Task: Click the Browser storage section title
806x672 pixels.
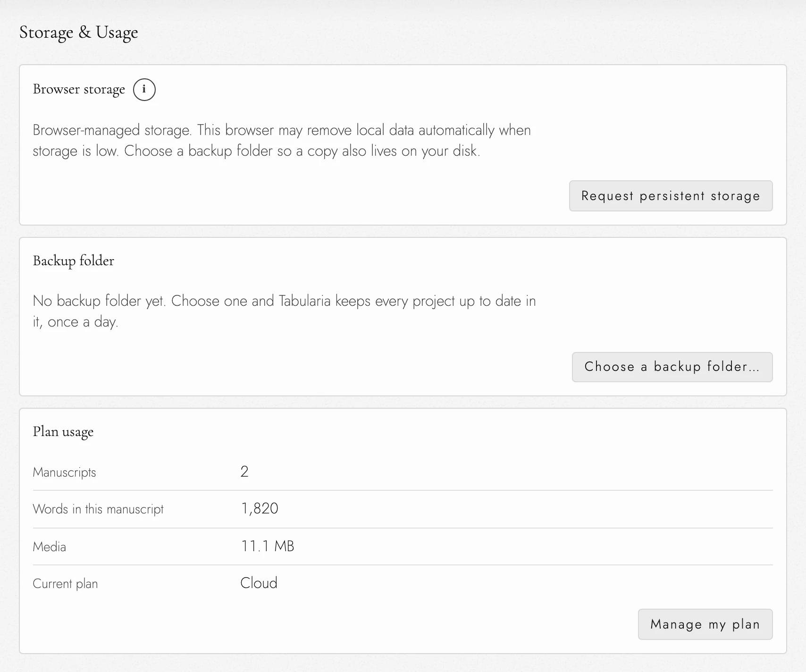Action: pyautogui.click(x=79, y=89)
